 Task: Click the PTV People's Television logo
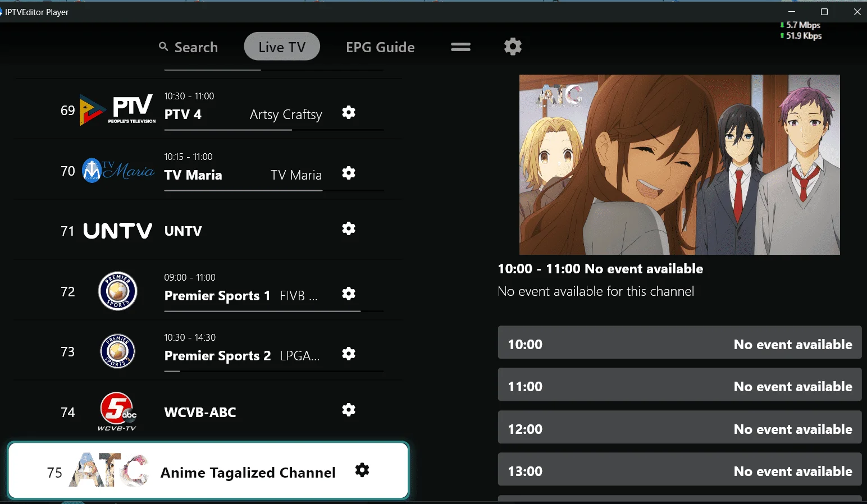(117, 109)
